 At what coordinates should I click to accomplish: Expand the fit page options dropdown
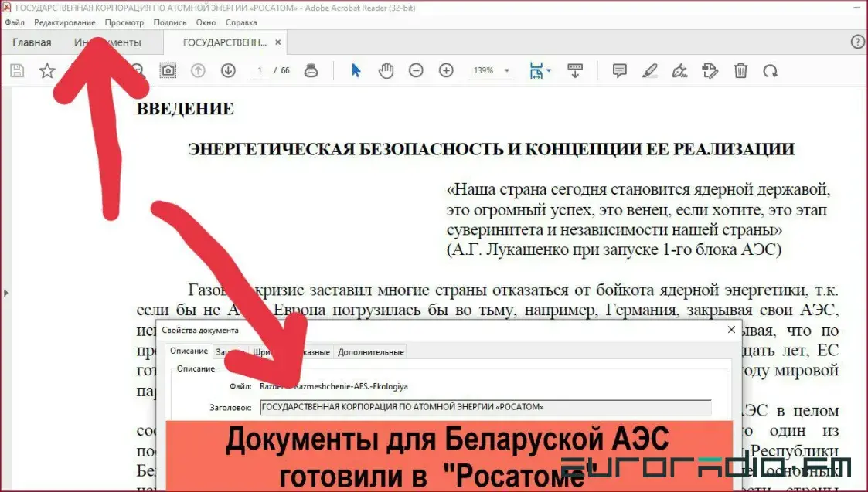pyautogui.click(x=549, y=71)
